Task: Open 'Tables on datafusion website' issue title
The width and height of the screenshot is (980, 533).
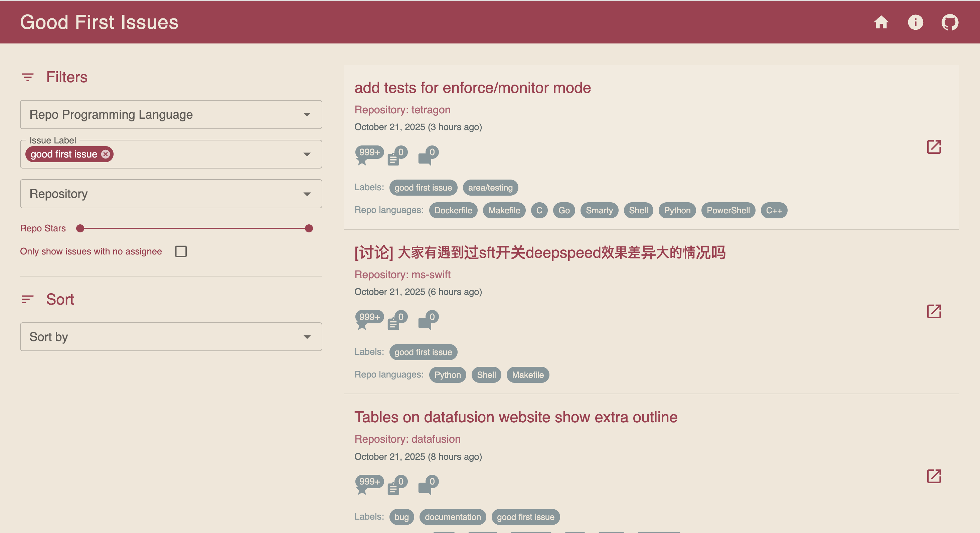Action: 515,417
